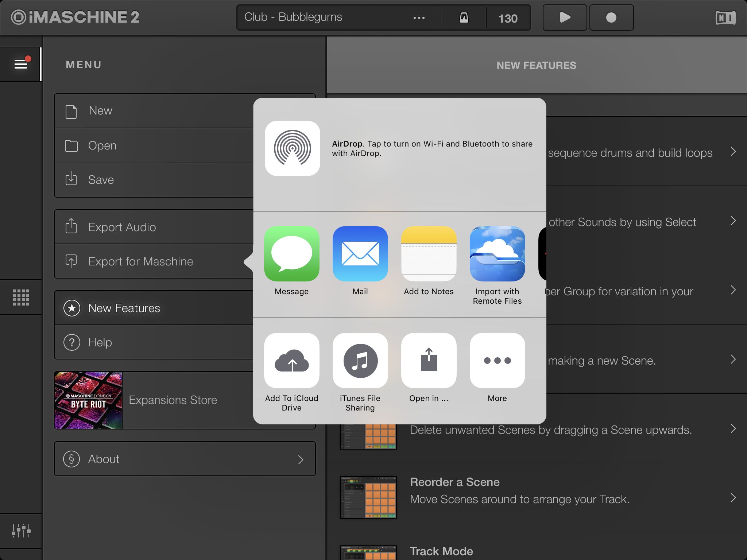Expand the other Sounds by using Select row

point(733,221)
